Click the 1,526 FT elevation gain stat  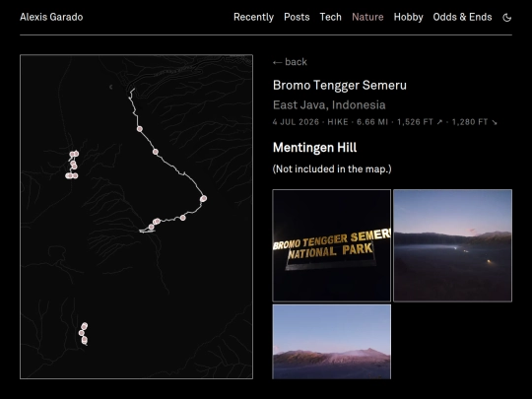pos(420,122)
